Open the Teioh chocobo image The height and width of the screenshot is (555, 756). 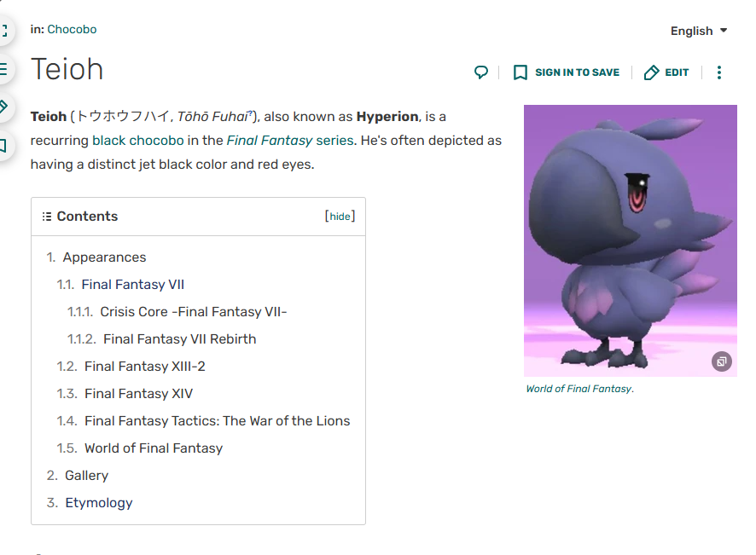[631, 240]
